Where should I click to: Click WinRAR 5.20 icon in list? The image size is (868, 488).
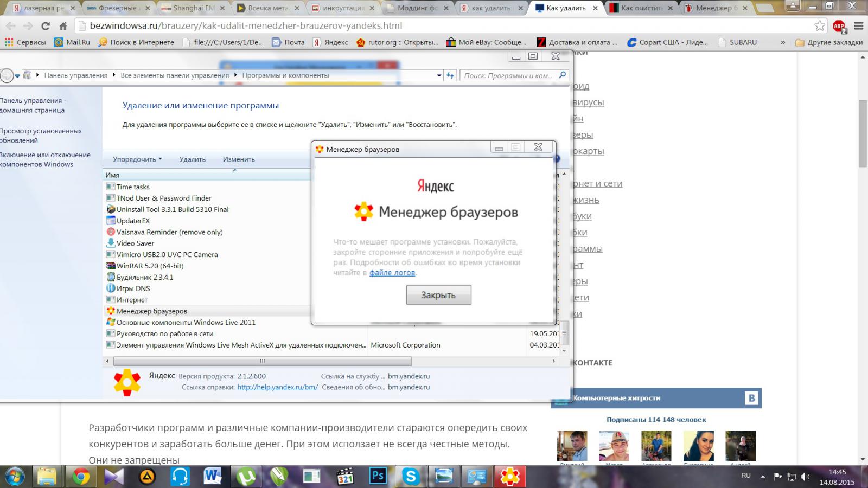click(x=111, y=266)
